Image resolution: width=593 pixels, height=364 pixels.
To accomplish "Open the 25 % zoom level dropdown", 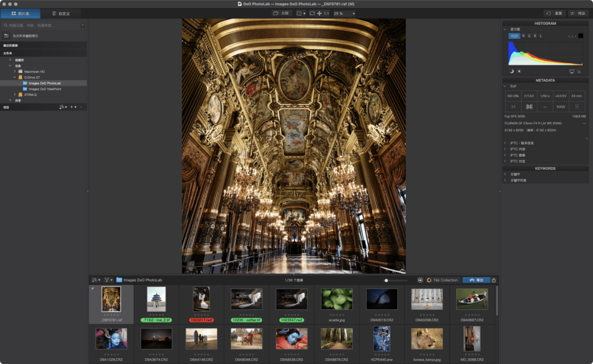I will click(x=344, y=13).
